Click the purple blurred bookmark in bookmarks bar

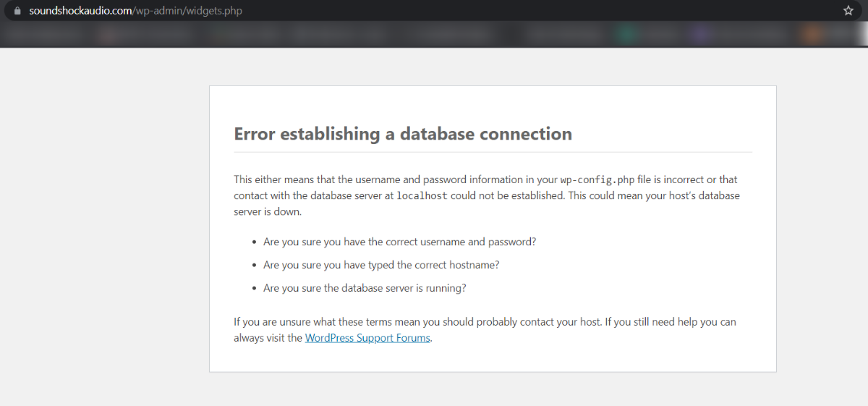[x=699, y=33]
